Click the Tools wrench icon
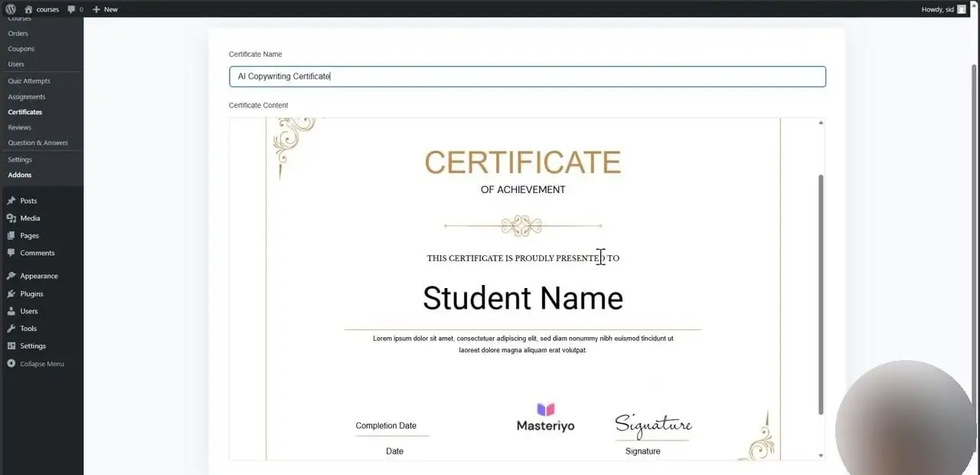 click(x=11, y=329)
